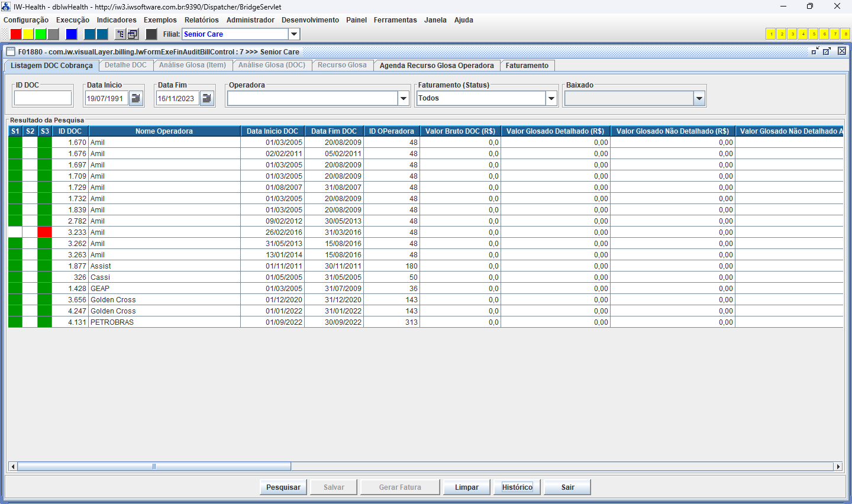
Task: Select the row with operadora Cassi
Action: [425, 277]
